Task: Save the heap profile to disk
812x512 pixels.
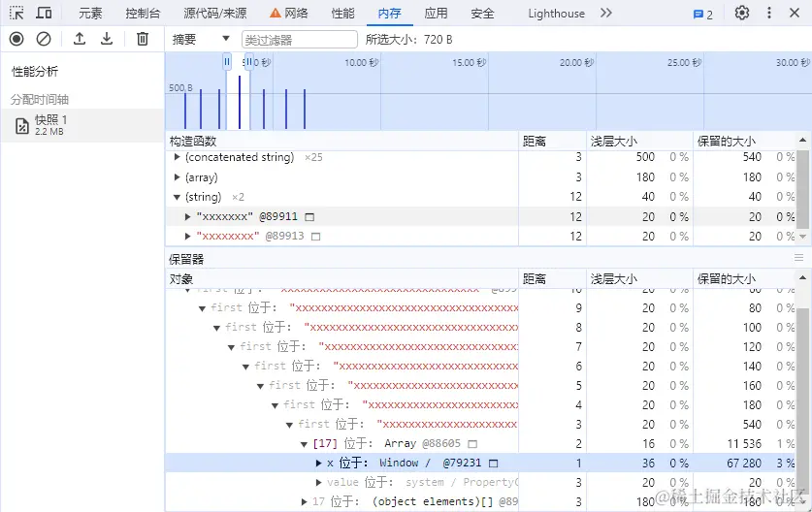Action: pos(107,39)
